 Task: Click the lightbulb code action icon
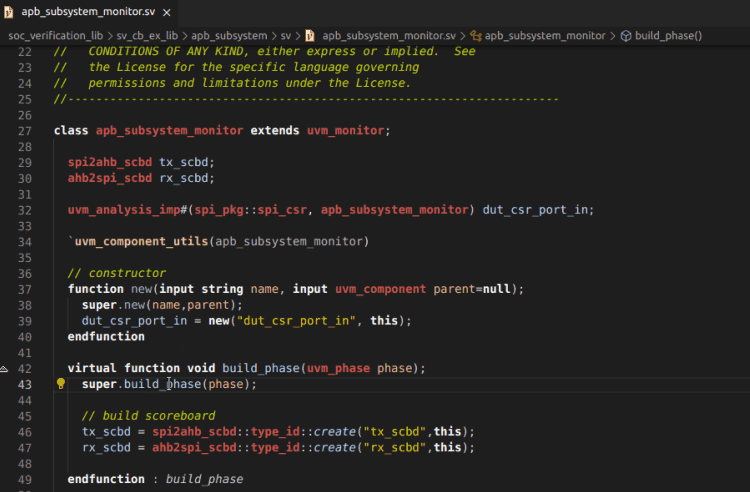[x=60, y=384]
